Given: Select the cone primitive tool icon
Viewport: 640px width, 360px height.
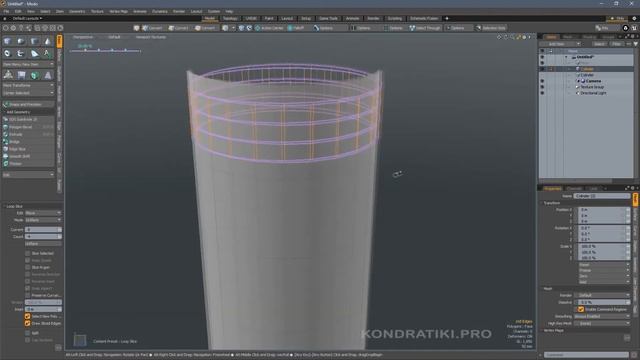Looking at the screenshot, I should pyautogui.click(x=48, y=41).
